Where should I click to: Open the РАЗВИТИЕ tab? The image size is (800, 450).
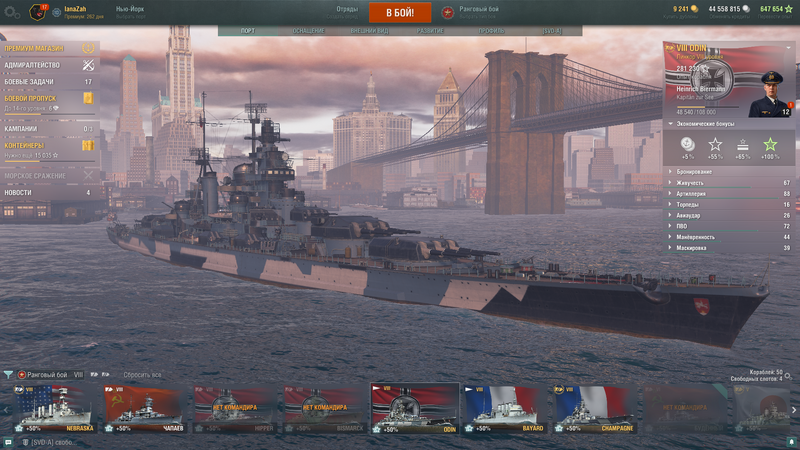click(x=430, y=31)
